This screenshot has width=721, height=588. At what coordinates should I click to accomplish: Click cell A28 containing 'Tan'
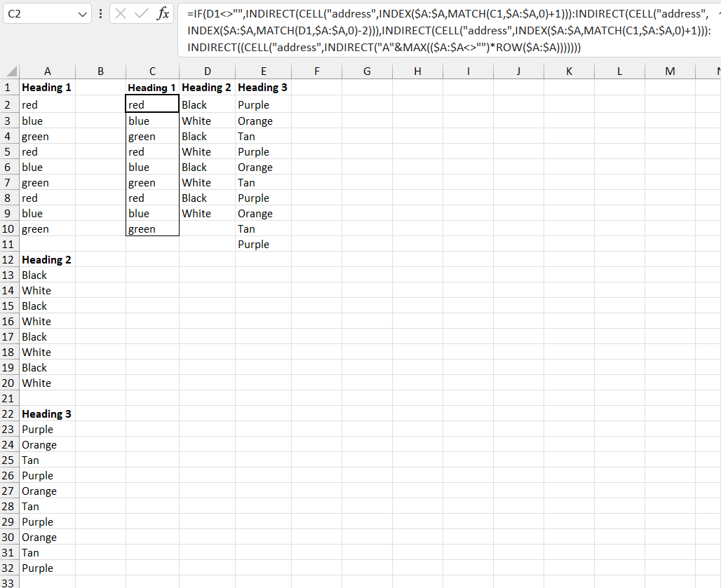(48, 506)
